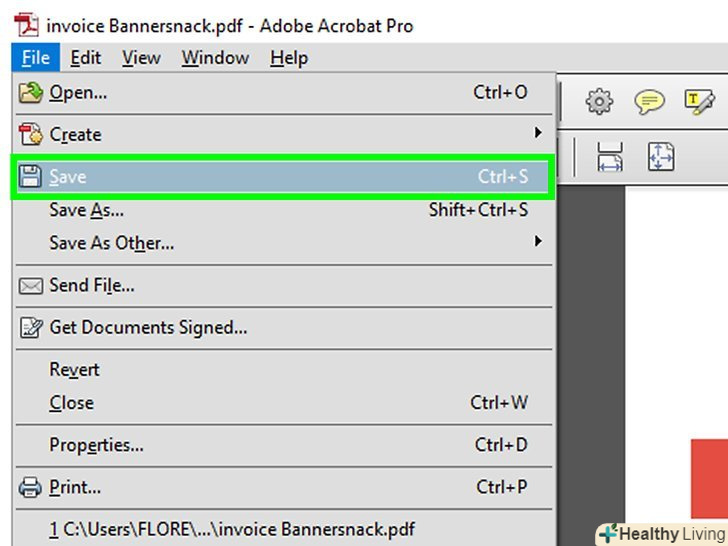Click the fit page view icon
Image resolution: width=728 pixels, height=546 pixels.
pos(661,157)
